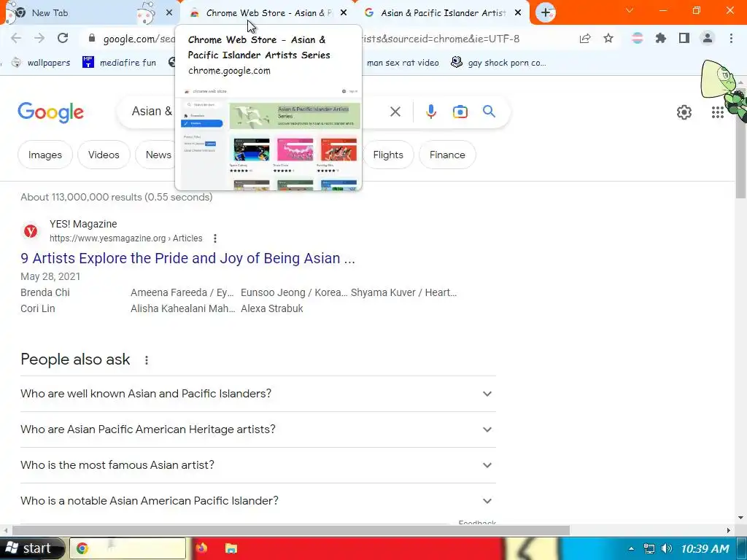The image size is (747, 560).
Task: Open Chrome three-dot menu
Action: tap(731, 39)
